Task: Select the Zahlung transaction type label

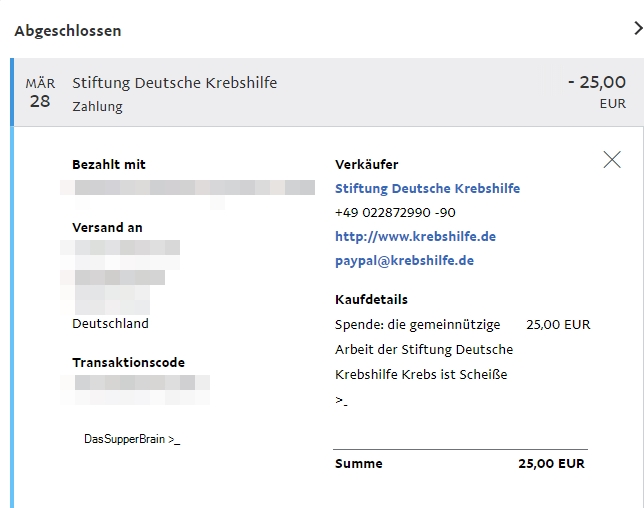Action: [97, 107]
